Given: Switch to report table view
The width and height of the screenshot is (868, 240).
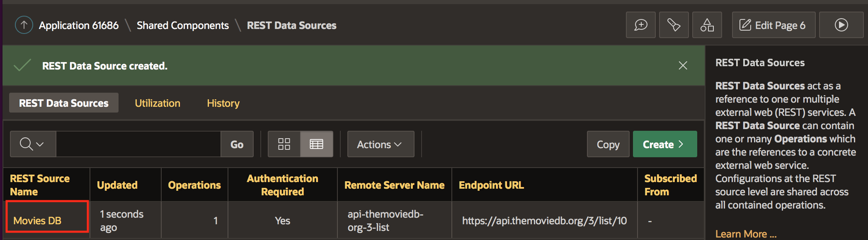Looking at the screenshot, I should pos(316,144).
